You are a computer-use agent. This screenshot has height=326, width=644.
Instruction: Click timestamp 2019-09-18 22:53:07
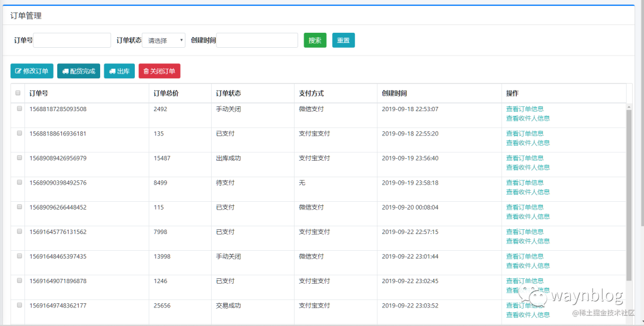(410, 109)
